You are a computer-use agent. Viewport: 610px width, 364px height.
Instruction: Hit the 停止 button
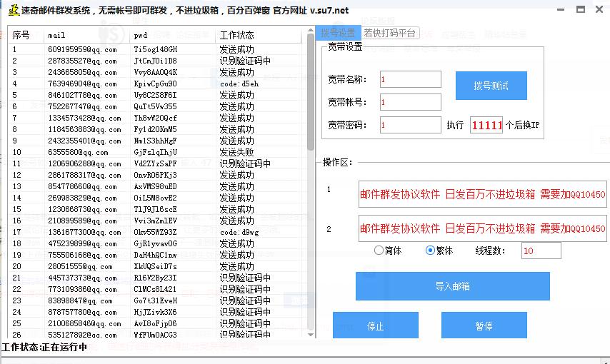pyautogui.click(x=376, y=325)
